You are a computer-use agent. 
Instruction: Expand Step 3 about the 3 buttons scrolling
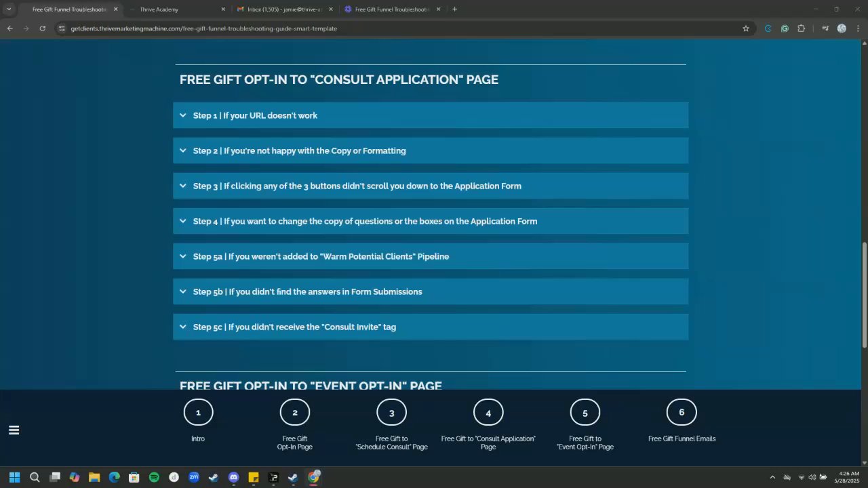tap(431, 186)
